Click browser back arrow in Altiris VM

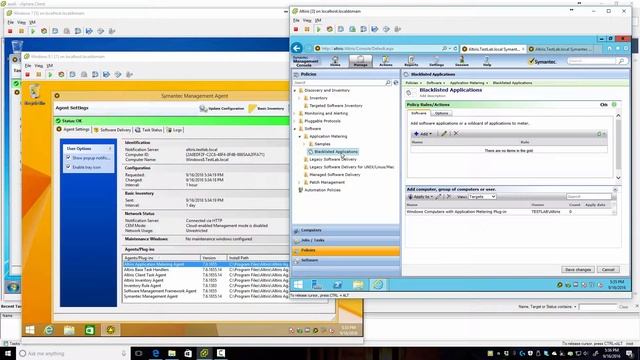(x=297, y=48)
